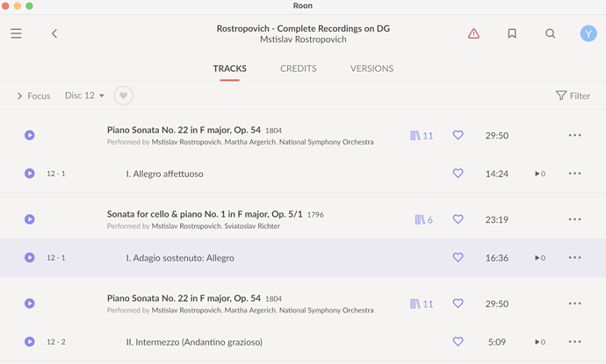Favorite the Adagio sostenuto: Allegro track

click(458, 258)
